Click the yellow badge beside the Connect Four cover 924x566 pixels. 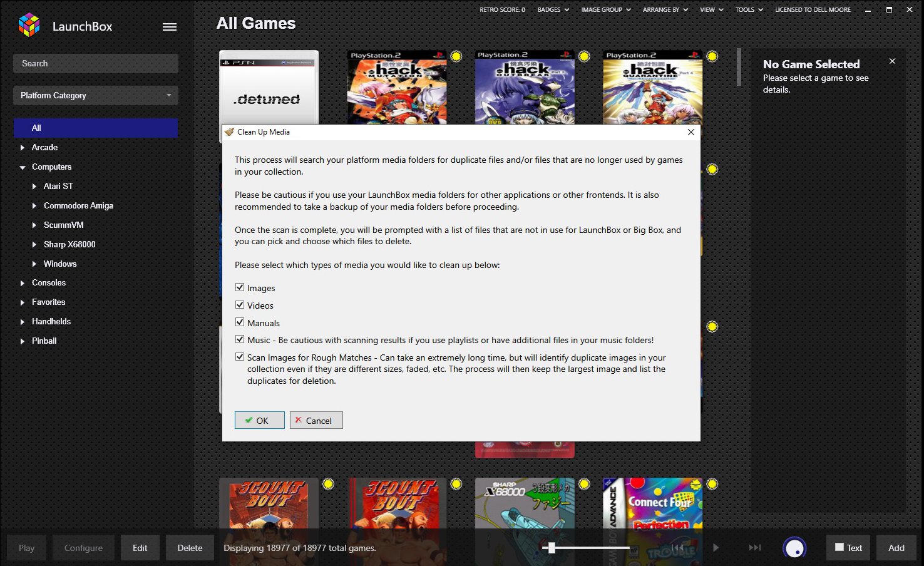(712, 484)
